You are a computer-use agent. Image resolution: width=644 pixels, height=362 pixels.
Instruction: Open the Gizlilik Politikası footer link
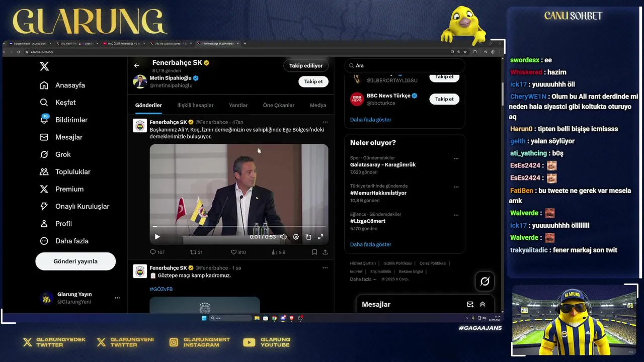click(x=397, y=263)
